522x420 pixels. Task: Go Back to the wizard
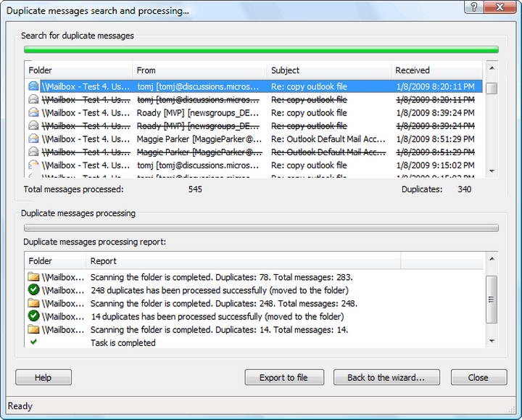(386, 377)
